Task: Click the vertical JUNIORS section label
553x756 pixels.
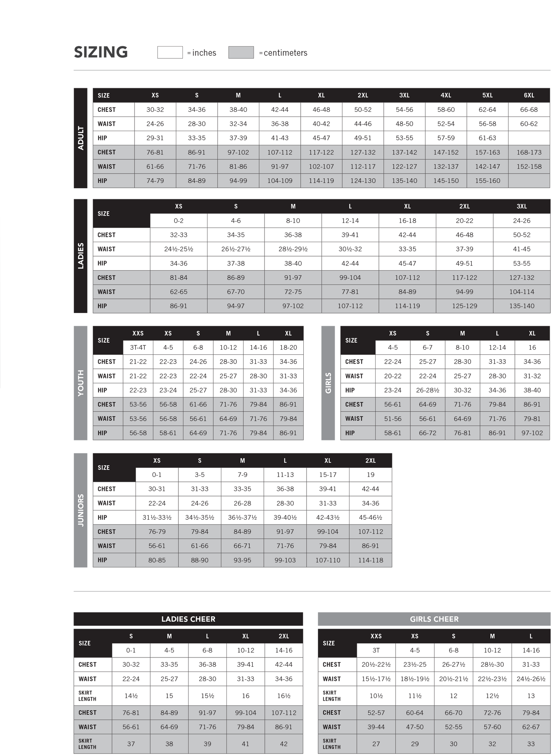Action: click(81, 510)
